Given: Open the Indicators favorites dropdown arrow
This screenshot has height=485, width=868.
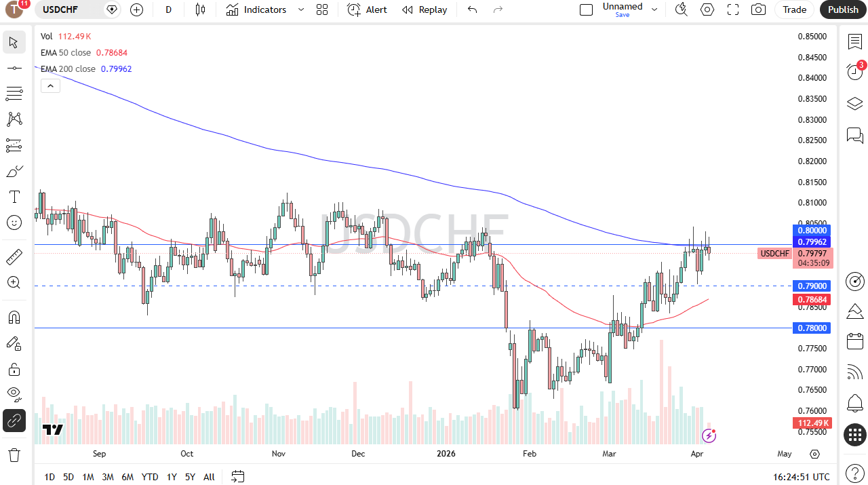Looking at the screenshot, I should point(301,9).
